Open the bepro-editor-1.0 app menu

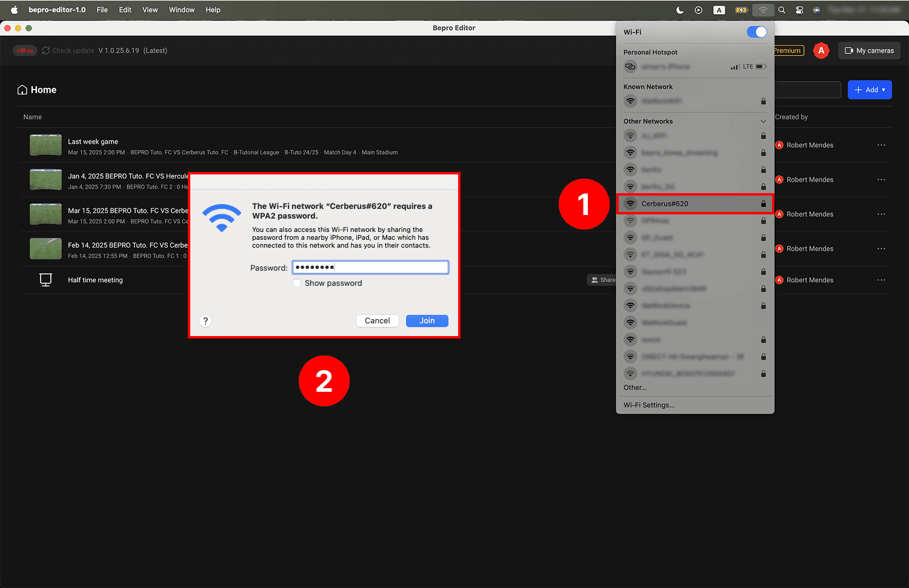click(x=57, y=10)
